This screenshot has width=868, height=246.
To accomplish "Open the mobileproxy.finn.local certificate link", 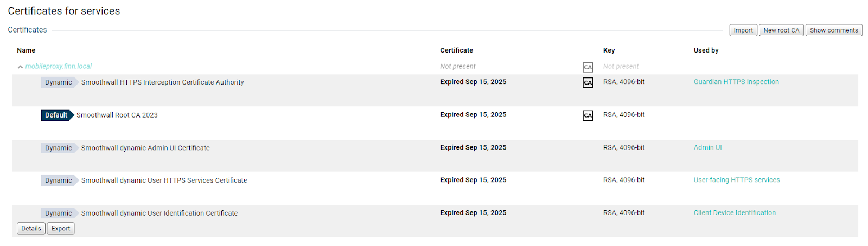I will (x=59, y=67).
